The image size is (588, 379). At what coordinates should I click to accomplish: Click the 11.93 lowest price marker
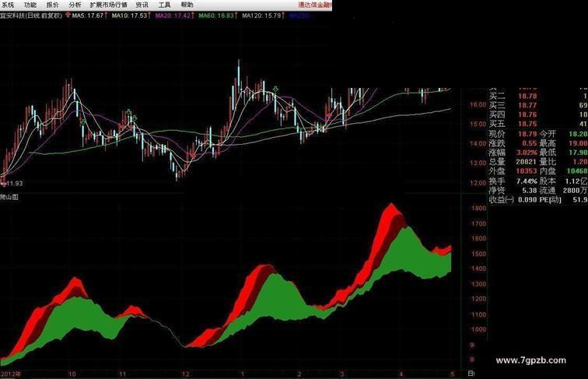pos(15,184)
